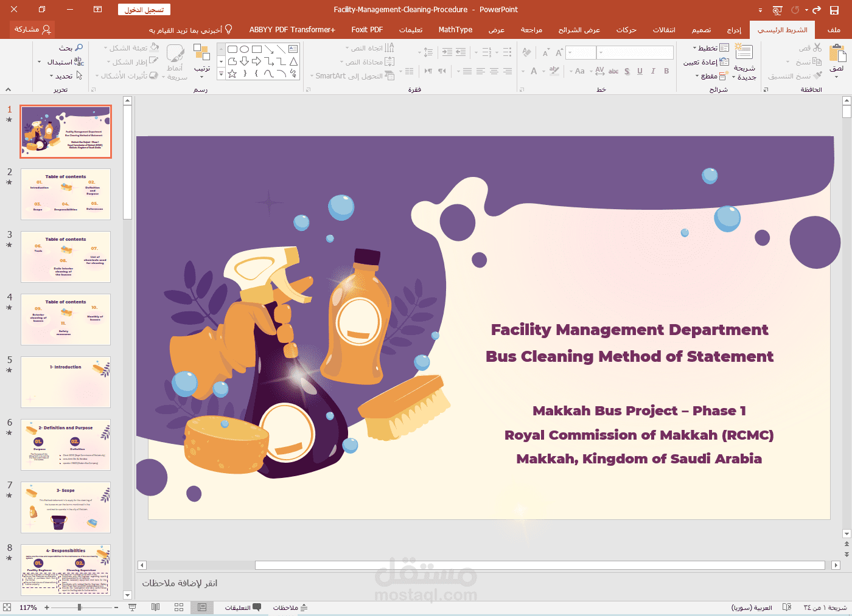
Task: Toggle Italic formatting (I)
Action: tap(653, 71)
